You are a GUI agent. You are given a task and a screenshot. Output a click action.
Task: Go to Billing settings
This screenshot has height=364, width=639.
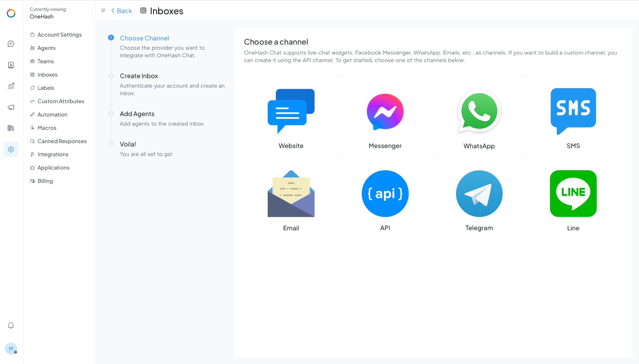[x=45, y=181]
